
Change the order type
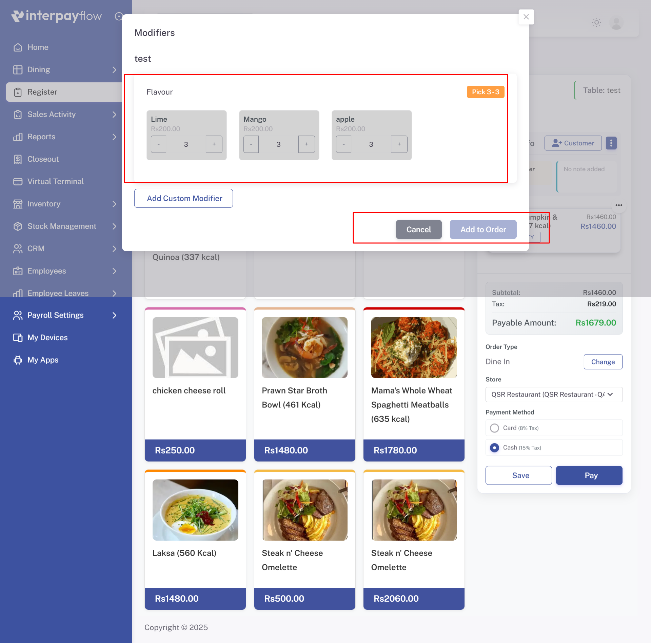tap(603, 362)
